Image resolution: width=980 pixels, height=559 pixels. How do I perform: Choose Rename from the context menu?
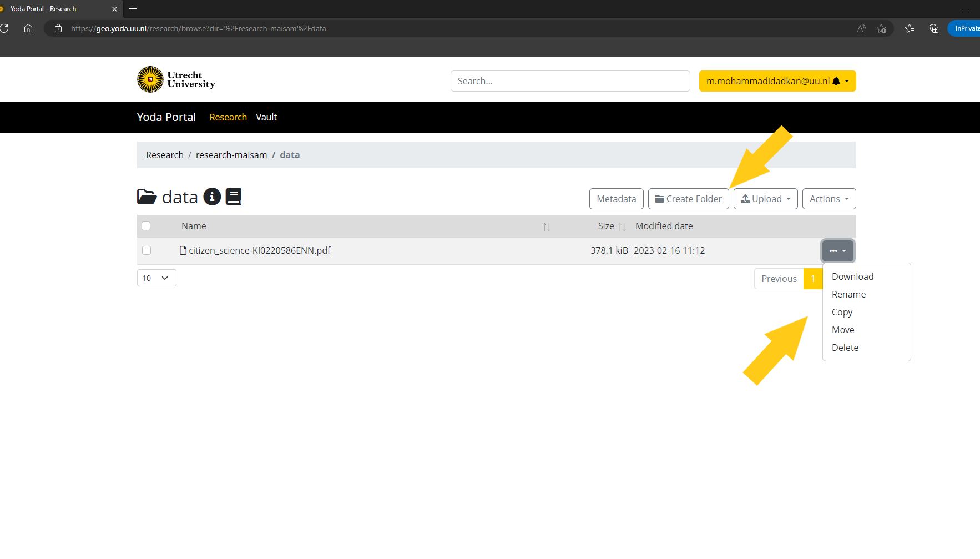click(x=848, y=294)
